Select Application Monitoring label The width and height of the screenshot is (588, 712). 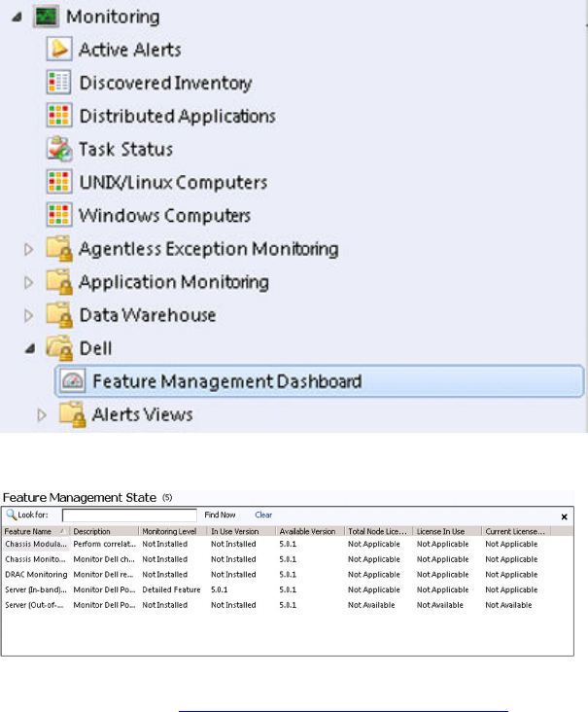(x=174, y=282)
